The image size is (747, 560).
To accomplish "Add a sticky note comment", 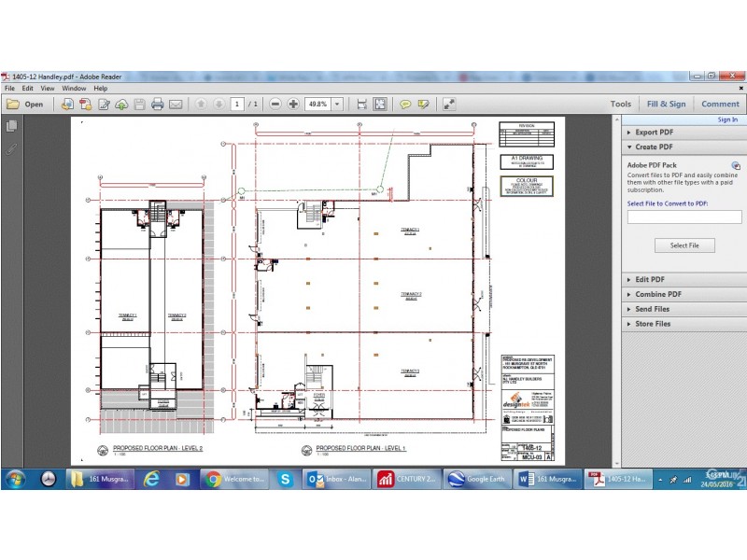I will [x=405, y=105].
